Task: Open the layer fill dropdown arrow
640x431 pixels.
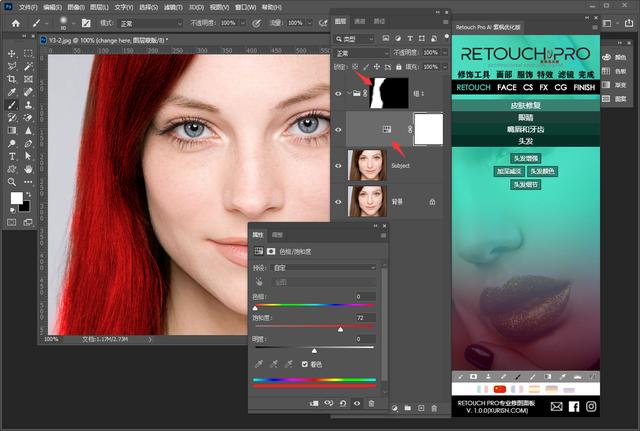Action: 444,67
